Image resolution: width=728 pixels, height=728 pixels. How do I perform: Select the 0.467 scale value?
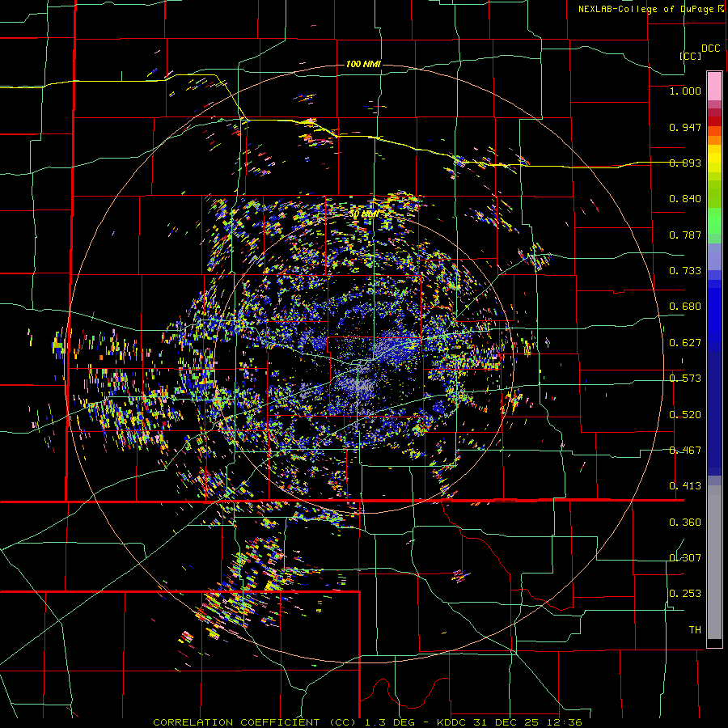(x=685, y=451)
